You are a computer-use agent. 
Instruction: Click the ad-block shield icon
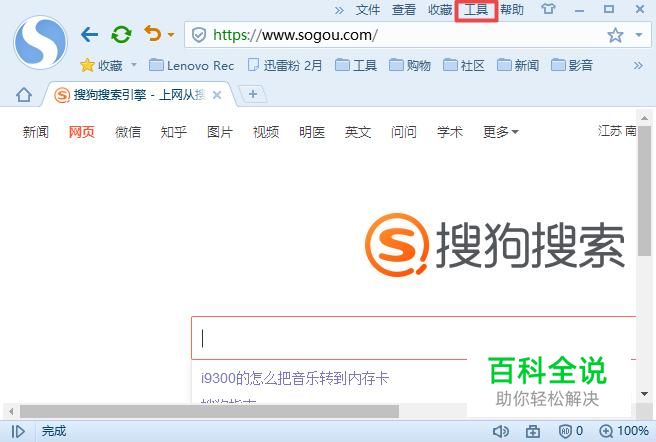566,431
